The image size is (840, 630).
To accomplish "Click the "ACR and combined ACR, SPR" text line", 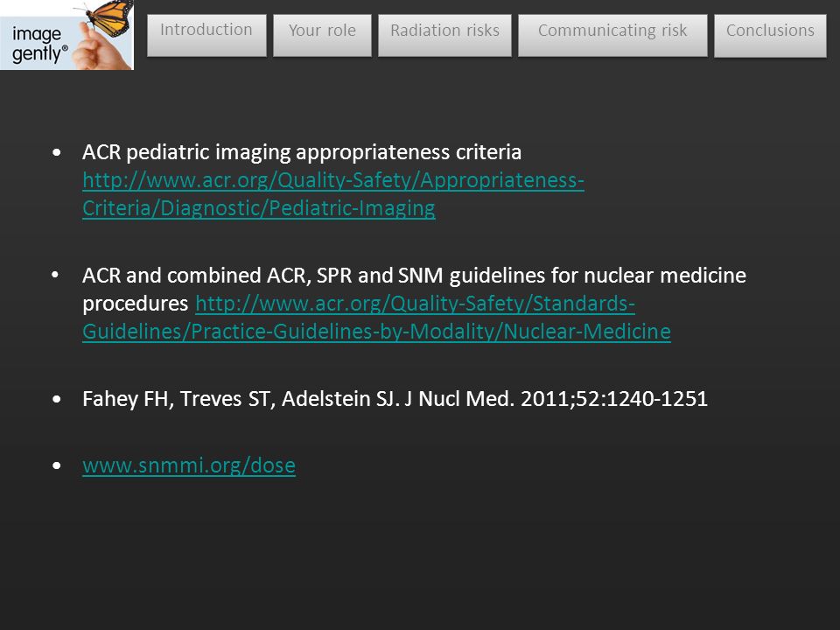I will pos(414,276).
